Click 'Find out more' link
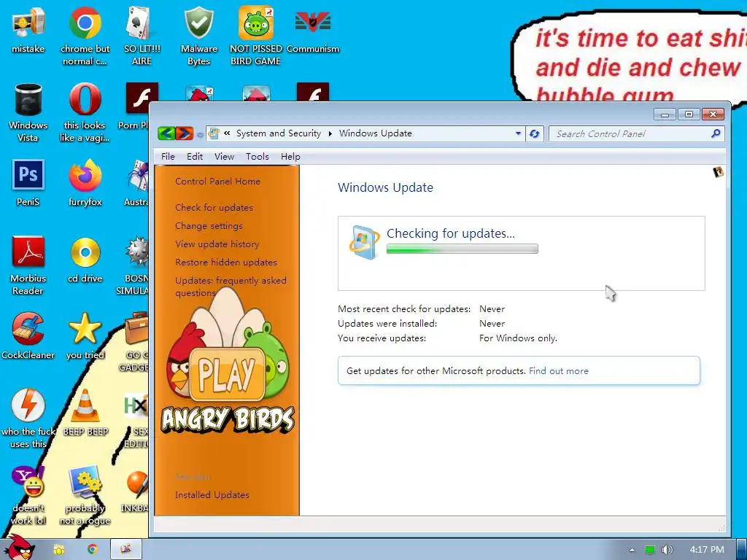 558,371
